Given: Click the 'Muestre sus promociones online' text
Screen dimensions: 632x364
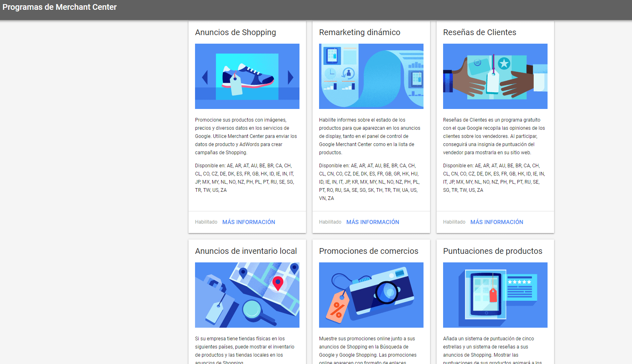Looking at the screenshot, I should (368, 351).
